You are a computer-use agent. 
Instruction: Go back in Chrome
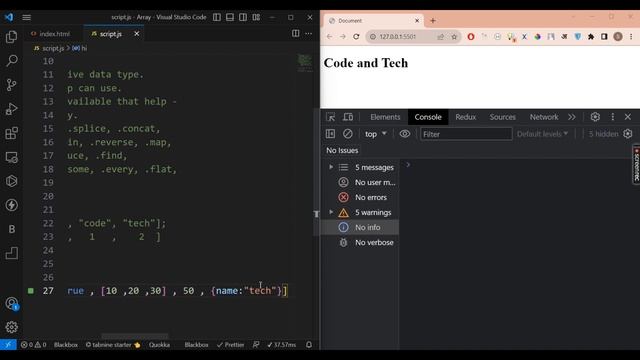(x=329, y=37)
